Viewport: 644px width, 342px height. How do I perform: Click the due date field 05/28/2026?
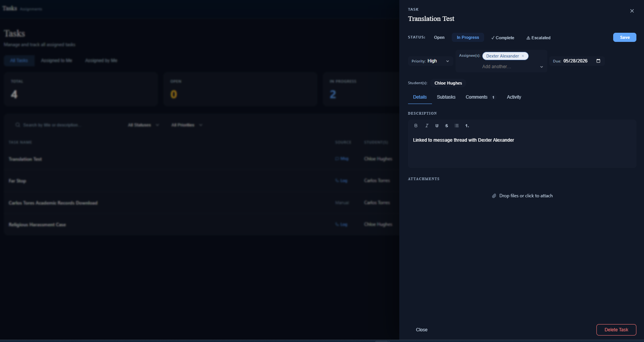point(575,61)
